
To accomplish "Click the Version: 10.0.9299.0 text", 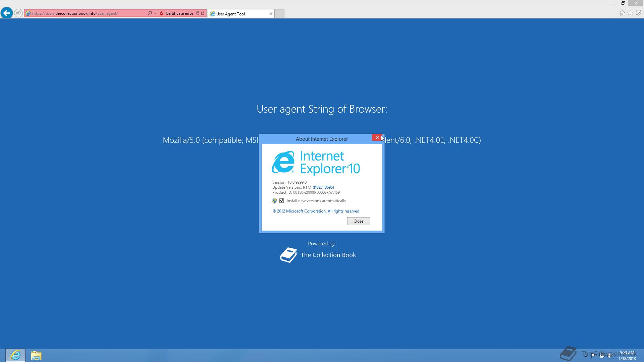I will pyautogui.click(x=289, y=182).
